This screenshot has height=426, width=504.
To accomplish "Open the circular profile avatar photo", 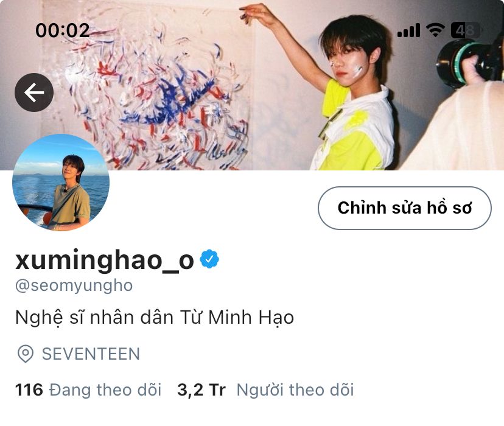I will [61, 182].
